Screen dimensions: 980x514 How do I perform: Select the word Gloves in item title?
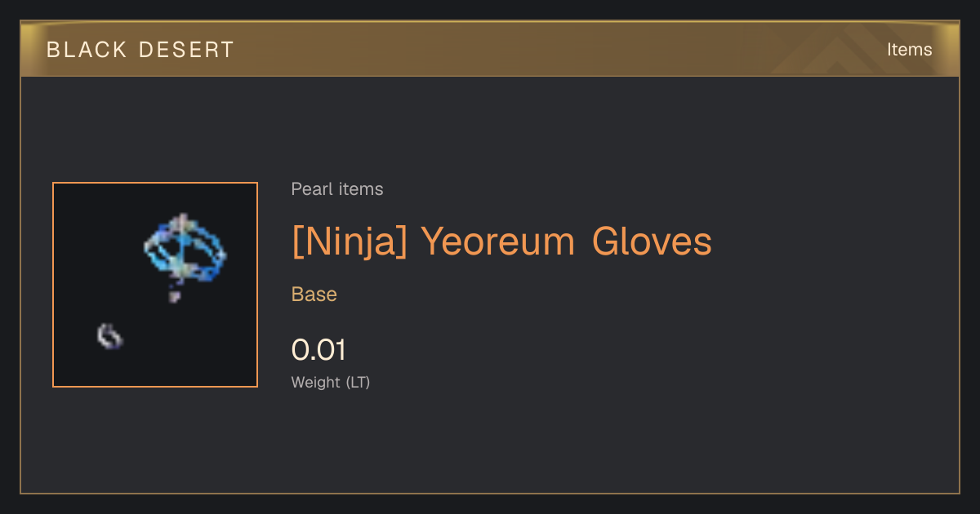coord(652,241)
